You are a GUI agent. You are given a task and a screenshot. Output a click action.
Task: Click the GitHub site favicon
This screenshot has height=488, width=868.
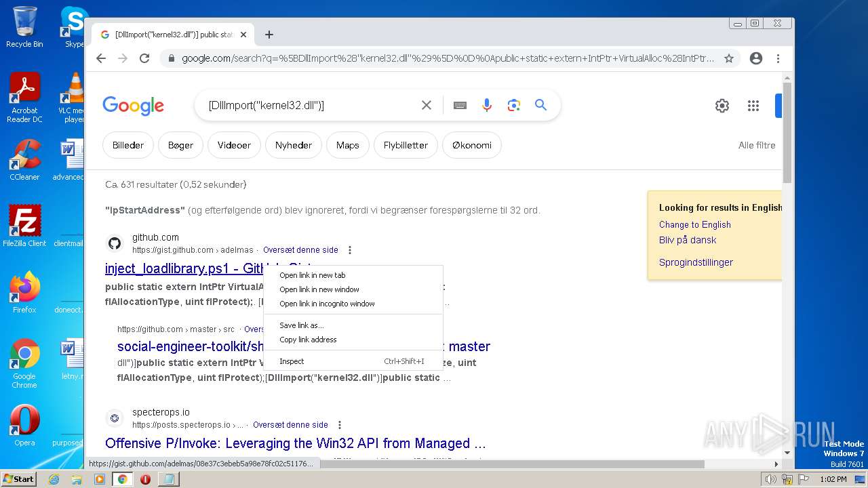pyautogui.click(x=115, y=243)
